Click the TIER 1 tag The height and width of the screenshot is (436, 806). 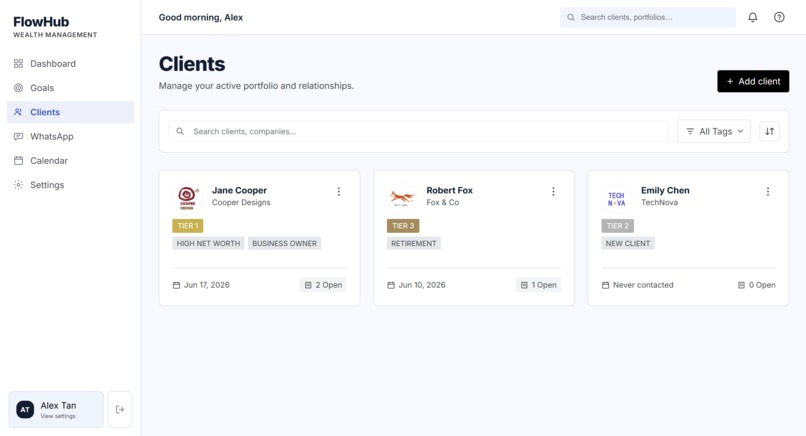click(188, 226)
